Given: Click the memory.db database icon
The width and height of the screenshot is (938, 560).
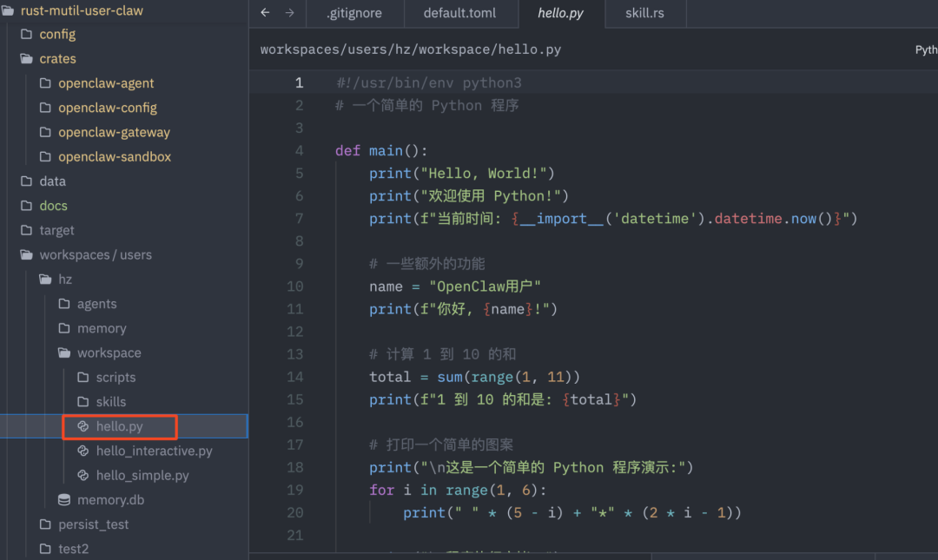Looking at the screenshot, I should (64, 500).
